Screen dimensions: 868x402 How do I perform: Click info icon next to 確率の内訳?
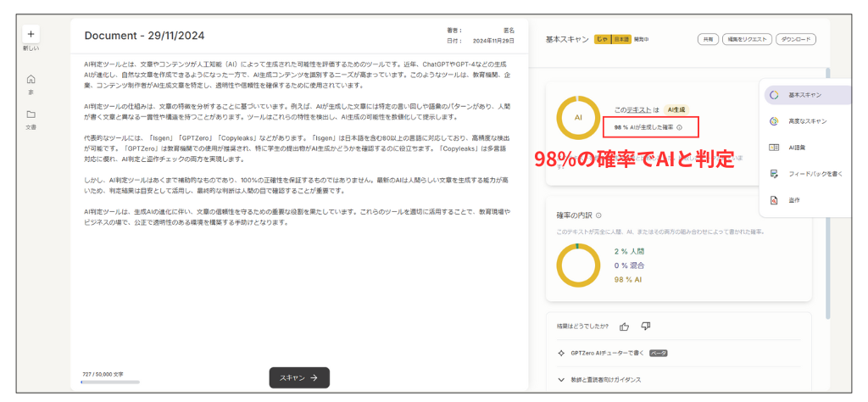point(598,215)
